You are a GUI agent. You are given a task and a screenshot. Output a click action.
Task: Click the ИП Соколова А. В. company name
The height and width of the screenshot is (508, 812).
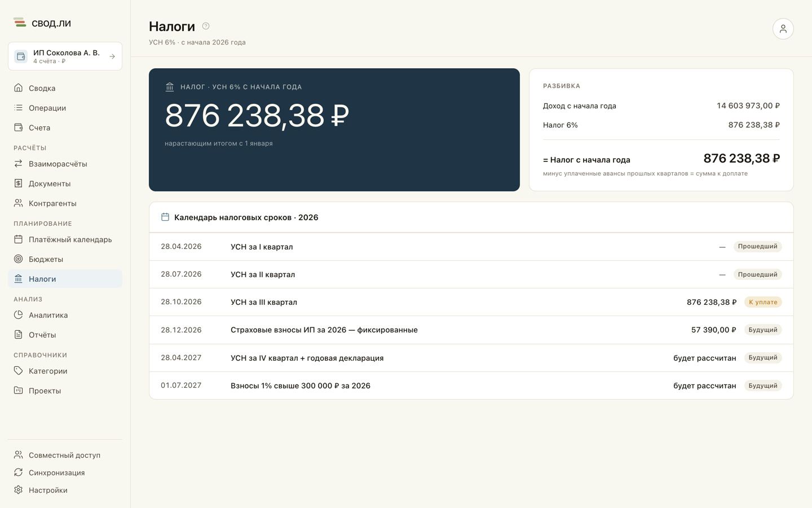[67, 52]
